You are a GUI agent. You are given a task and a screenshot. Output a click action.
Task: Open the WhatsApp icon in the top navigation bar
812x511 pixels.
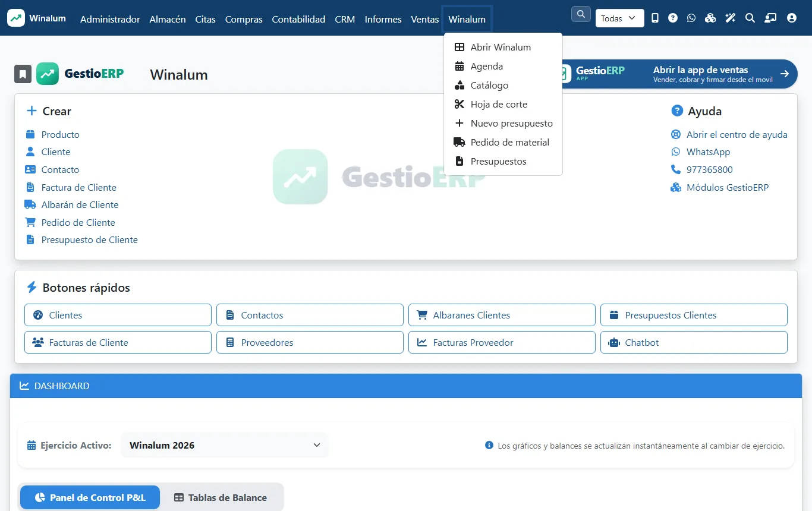pos(691,18)
